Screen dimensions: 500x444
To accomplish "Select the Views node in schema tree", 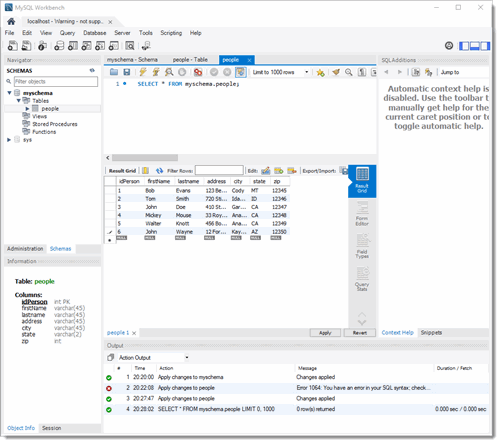I will [39, 116].
